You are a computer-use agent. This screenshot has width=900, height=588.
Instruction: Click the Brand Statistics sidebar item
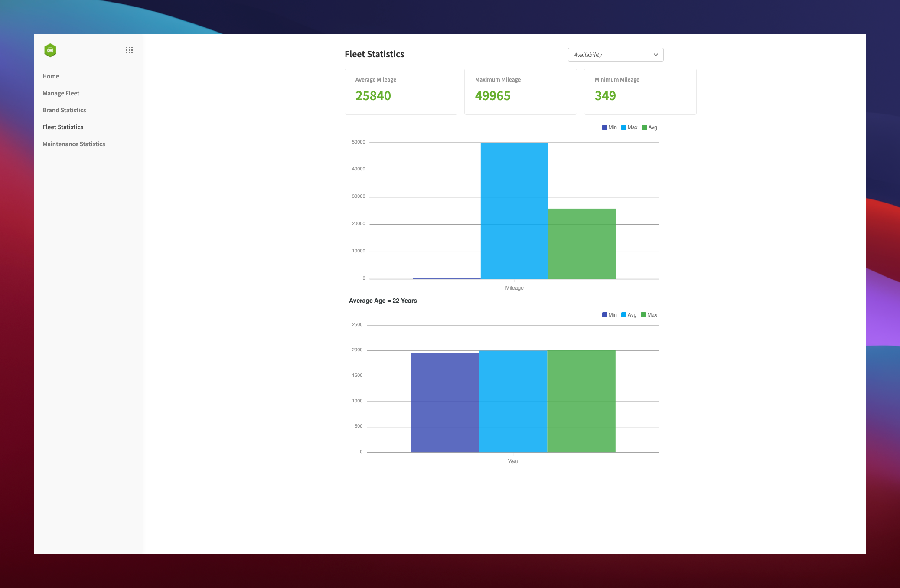[64, 110]
